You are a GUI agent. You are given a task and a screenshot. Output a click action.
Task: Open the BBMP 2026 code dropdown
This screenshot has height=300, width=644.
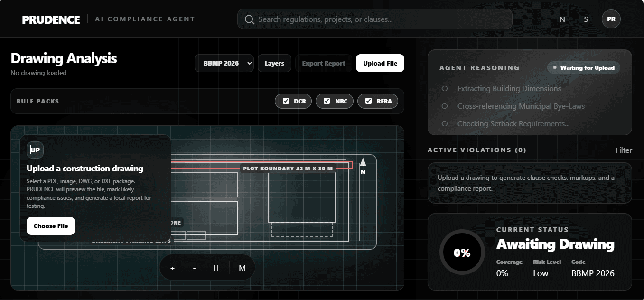pyautogui.click(x=224, y=63)
